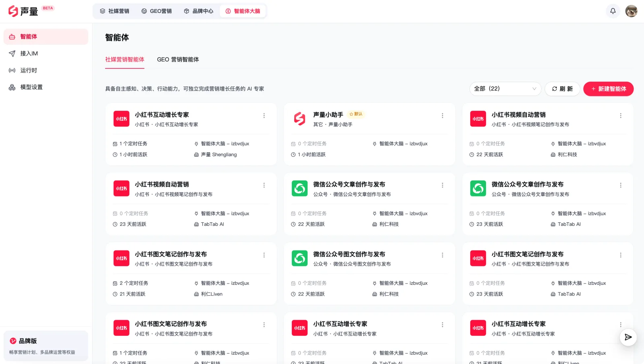Open more options on 小红书图文笔记创作与发布 card with 23 天前活跃
Image resolution: width=644 pixels, height=364 pixels.
(621, 255)
